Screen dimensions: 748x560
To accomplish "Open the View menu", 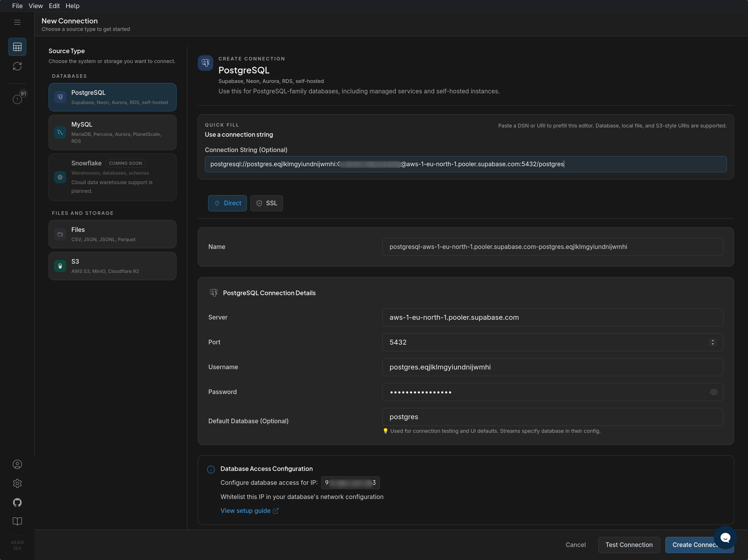I will tap(36, 6).
